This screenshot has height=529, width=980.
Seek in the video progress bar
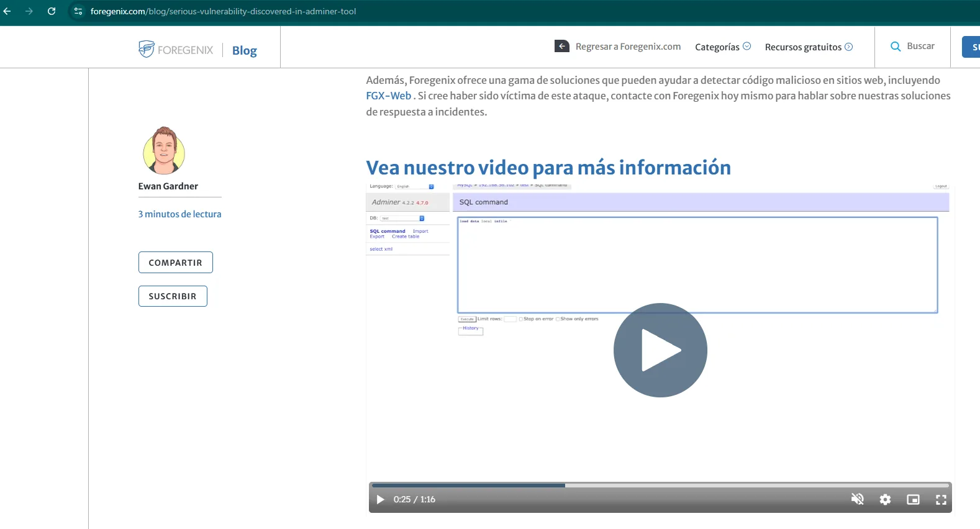pos(660,486)
